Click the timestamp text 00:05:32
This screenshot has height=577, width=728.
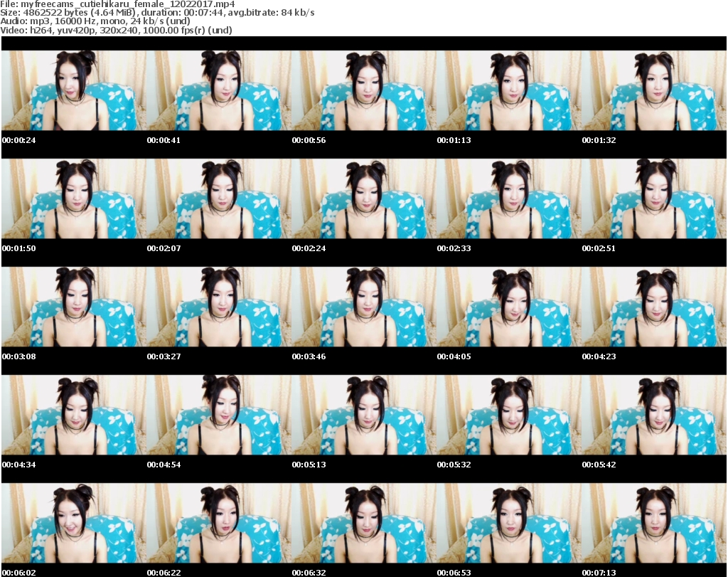click(x=454, y=465)
